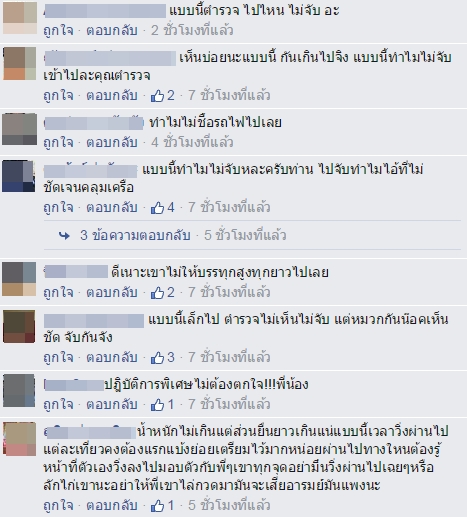
Task: Reply to ทำไมไม่ซื้อรถไฟไปเลย comment
Action: pos(112,143)
